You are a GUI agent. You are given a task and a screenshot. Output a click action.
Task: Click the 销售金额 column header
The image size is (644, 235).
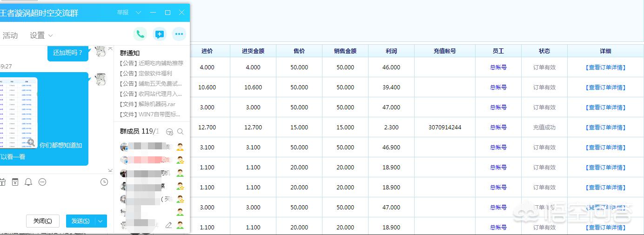[345, 51]
